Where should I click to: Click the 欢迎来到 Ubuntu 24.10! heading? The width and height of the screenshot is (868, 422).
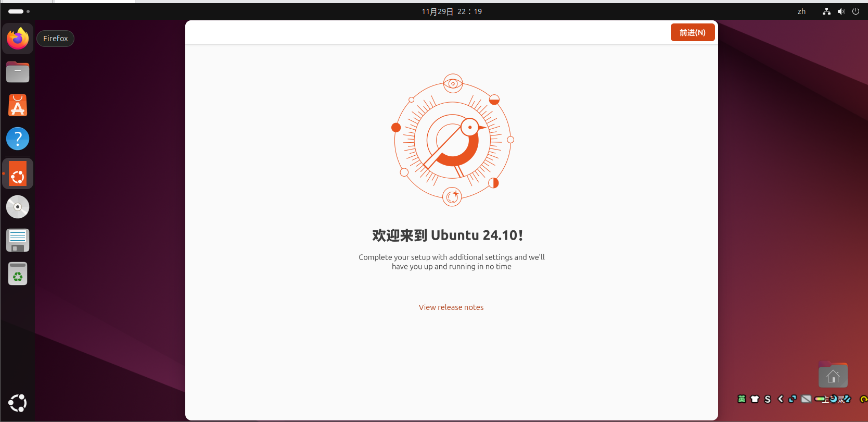(x=448, y=235)
